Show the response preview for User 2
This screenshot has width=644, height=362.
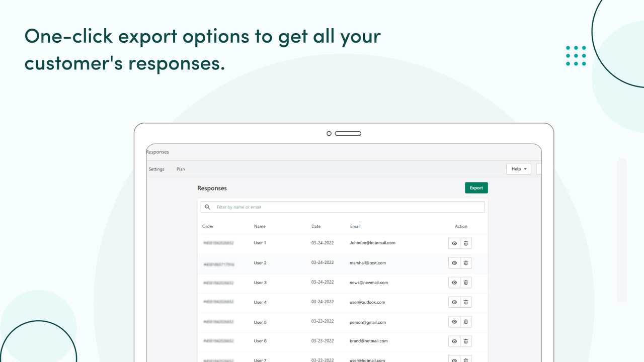click(454, 262)
